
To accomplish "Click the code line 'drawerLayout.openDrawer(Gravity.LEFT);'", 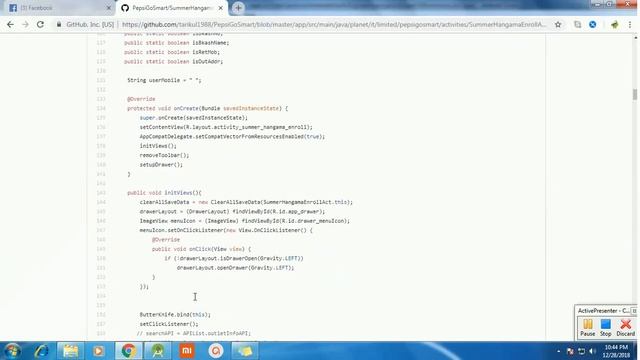I will 235,268.
